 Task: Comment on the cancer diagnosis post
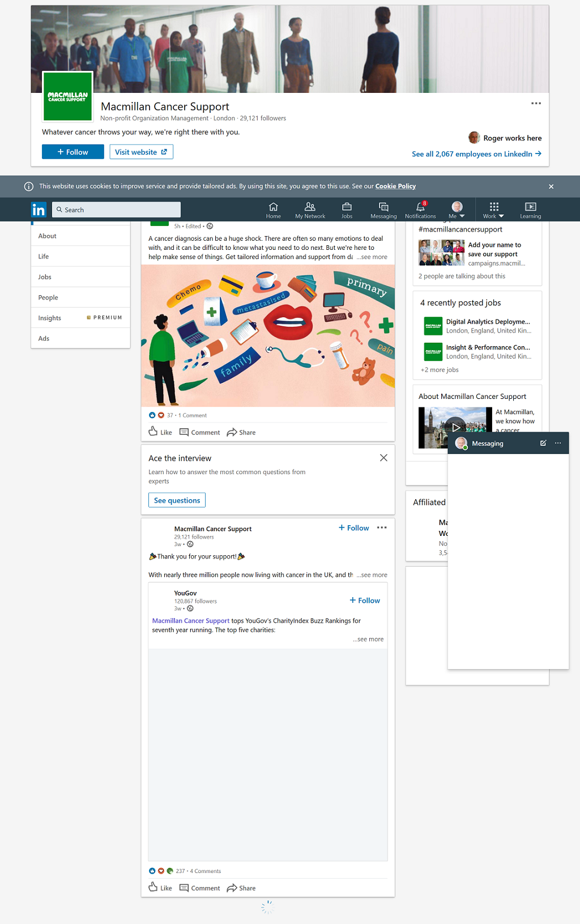coord(200,432)
